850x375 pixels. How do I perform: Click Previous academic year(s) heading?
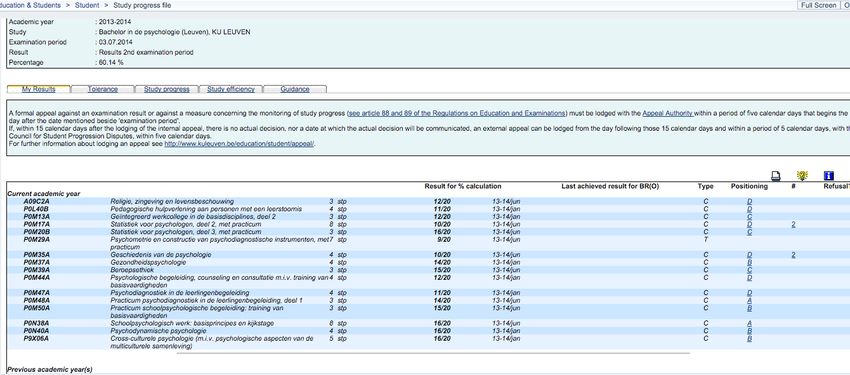[x=50, y=370]
